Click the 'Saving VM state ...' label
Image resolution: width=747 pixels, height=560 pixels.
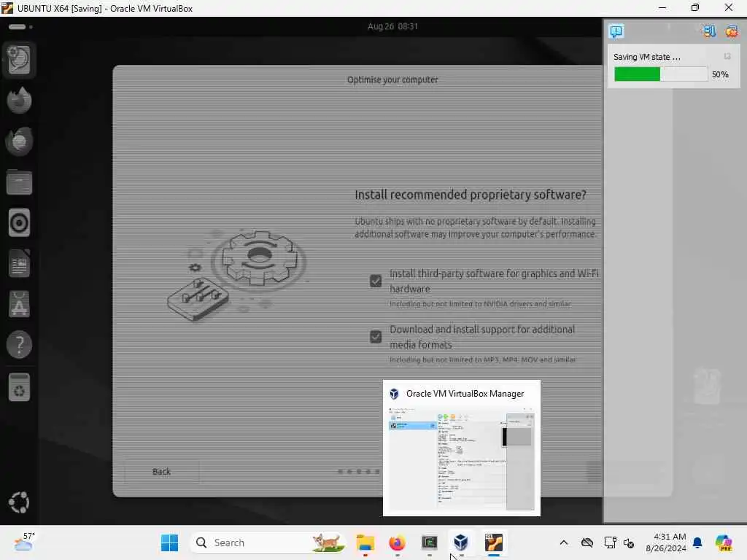pyautogui.click(x=647, y=57)
